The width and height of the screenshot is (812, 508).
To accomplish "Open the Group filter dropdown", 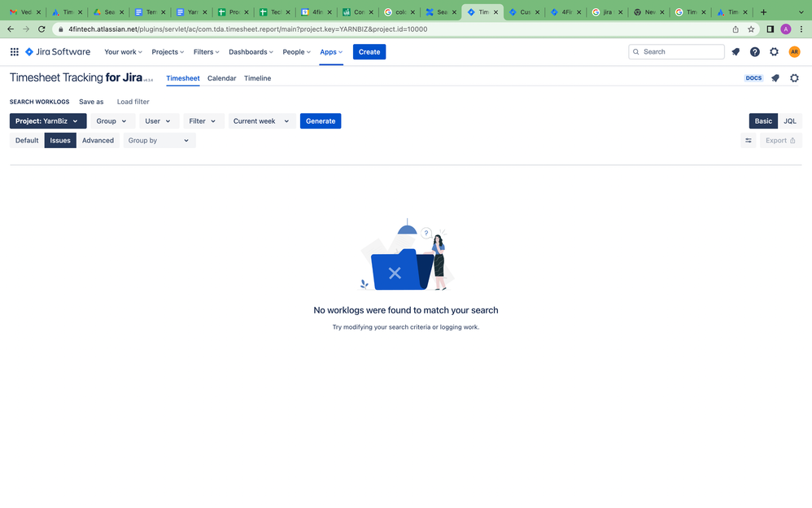I will [112, 121].
